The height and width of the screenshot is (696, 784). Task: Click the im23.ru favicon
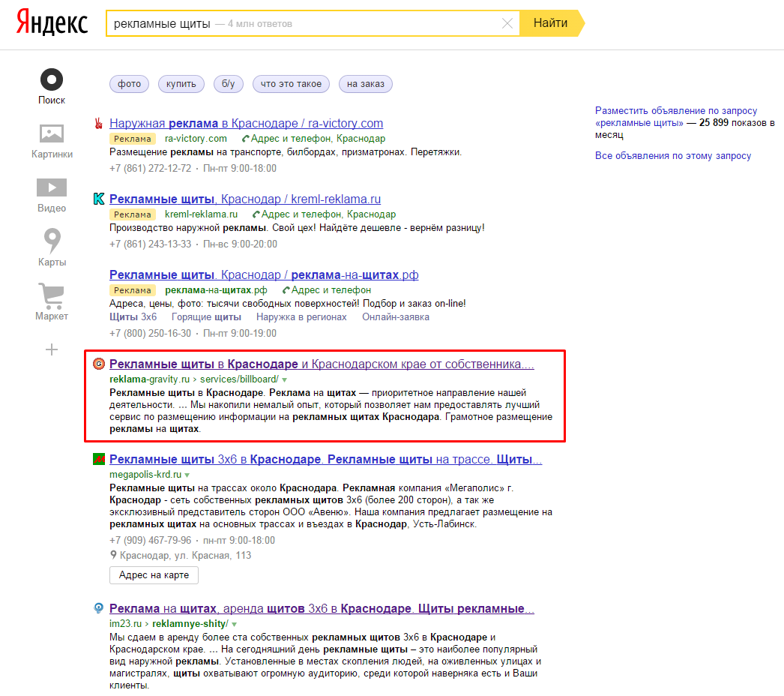click(x=99, y=608)
